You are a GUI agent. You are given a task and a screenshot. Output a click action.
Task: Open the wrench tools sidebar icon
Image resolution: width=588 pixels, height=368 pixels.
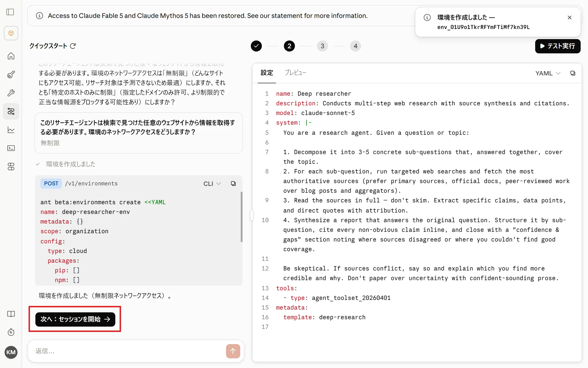(11, 93)
